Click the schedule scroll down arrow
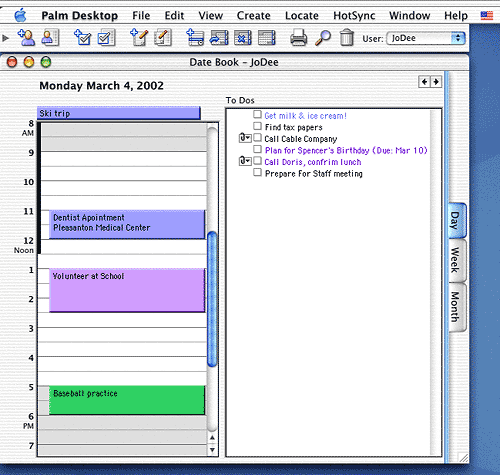 (x=212, y=450)
